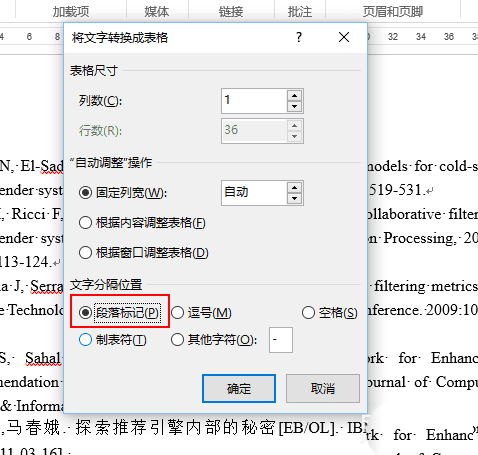Click the help question mark icon
The height and width of the screenshot is (455, 478).
pos(299,37)
